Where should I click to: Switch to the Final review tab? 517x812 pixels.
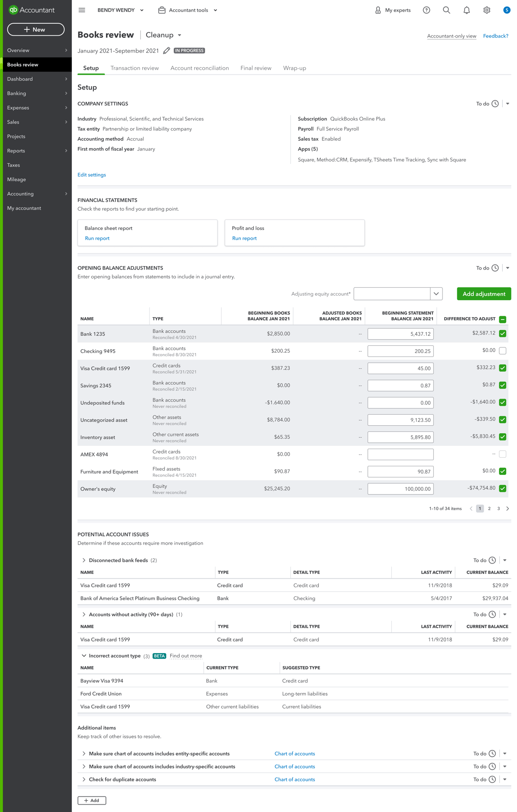[256, 68]
